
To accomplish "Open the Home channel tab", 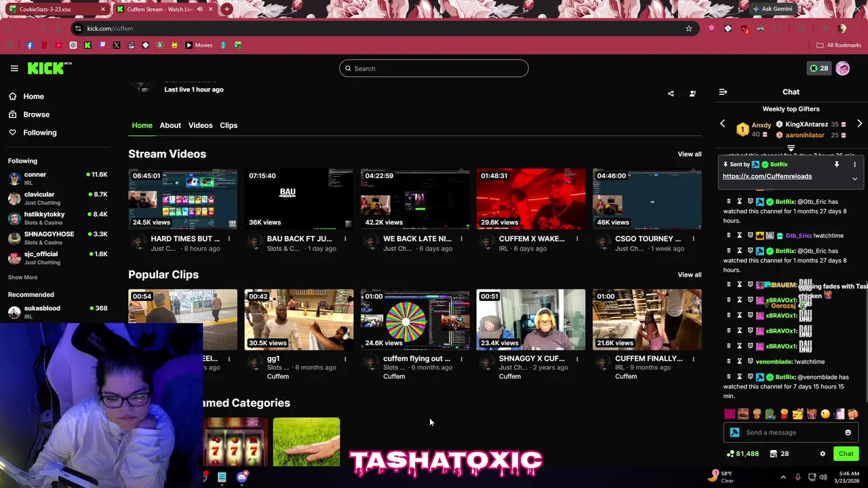I will pyautogui.click(x=142, y=125).
